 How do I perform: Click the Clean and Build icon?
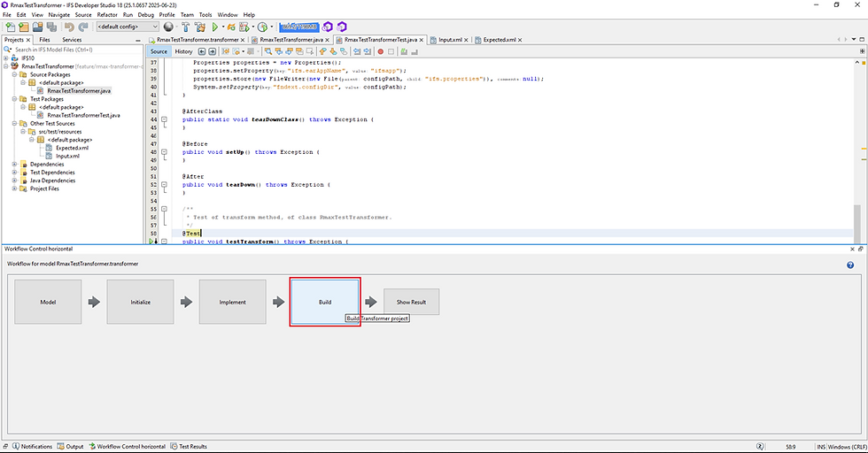200,27
